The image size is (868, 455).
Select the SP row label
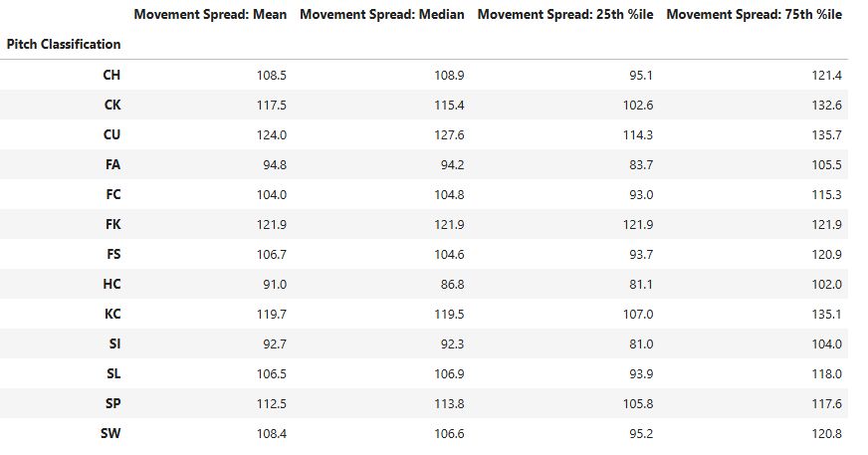click(x=112, y=403)
